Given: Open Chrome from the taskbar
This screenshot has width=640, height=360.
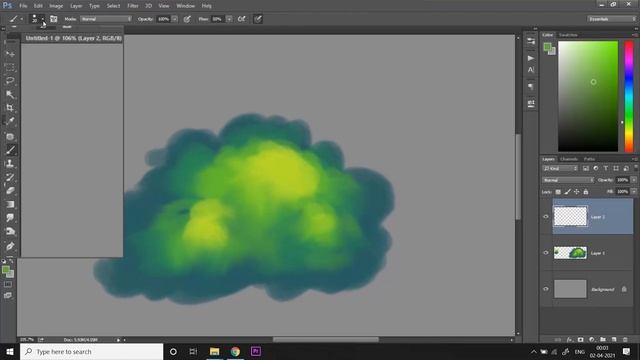Looking at the screenshot, I should tap(235, 351).
